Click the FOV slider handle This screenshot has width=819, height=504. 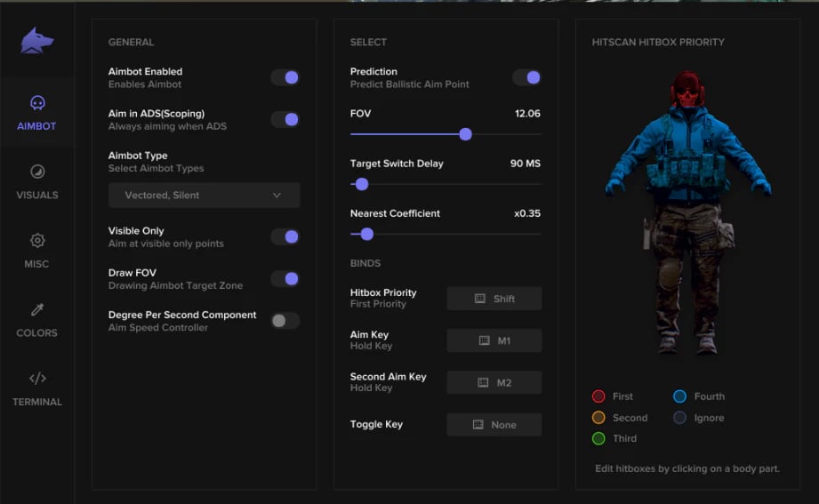coord(465,134)
